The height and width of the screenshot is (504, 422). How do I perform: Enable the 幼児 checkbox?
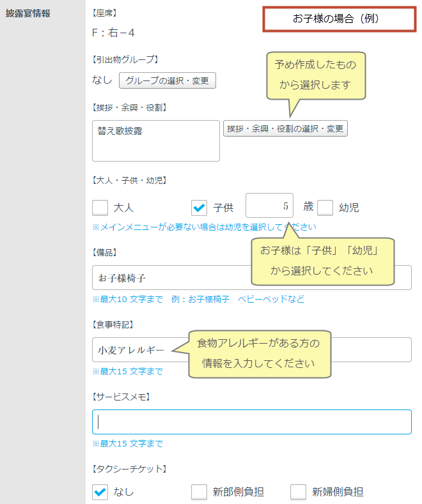[325, 208]
